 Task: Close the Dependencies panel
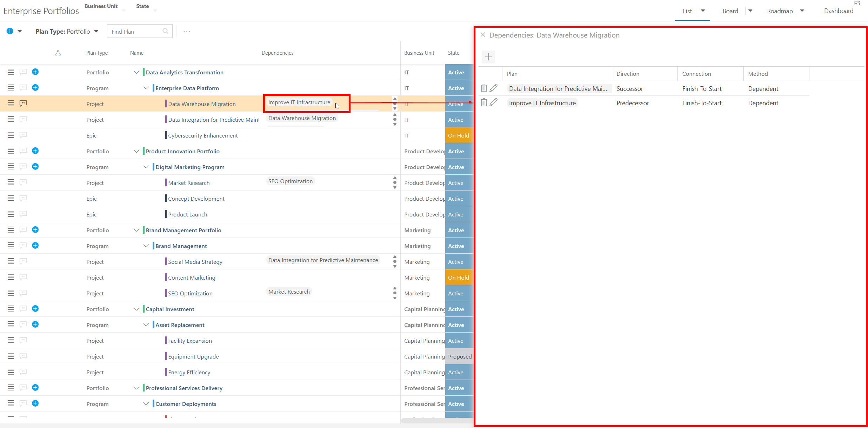click(483, 35)
